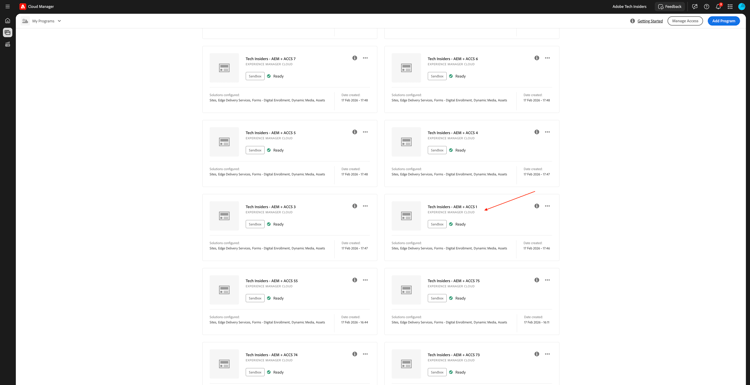Screen dimensions: 750x385
Task: Click the Feedback button
Action: click(x=670, y=7)
